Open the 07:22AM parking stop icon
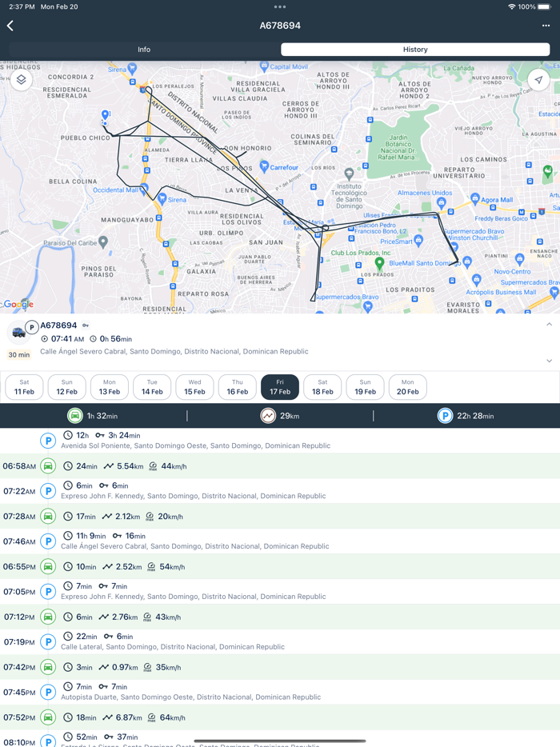 (x=48, y=491)
